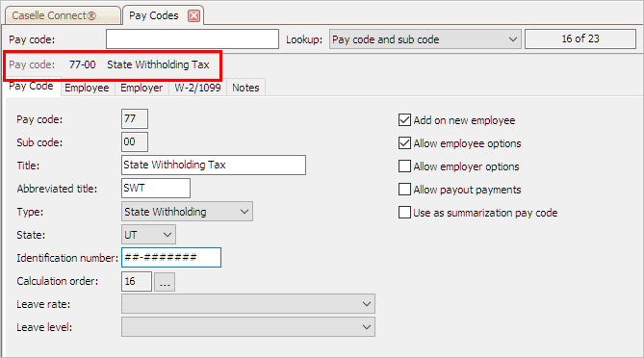Image resolution: width=644 pixels, height=358 pixels.
Task: Switch to the Caselle Connect tab
Action: 63,15
